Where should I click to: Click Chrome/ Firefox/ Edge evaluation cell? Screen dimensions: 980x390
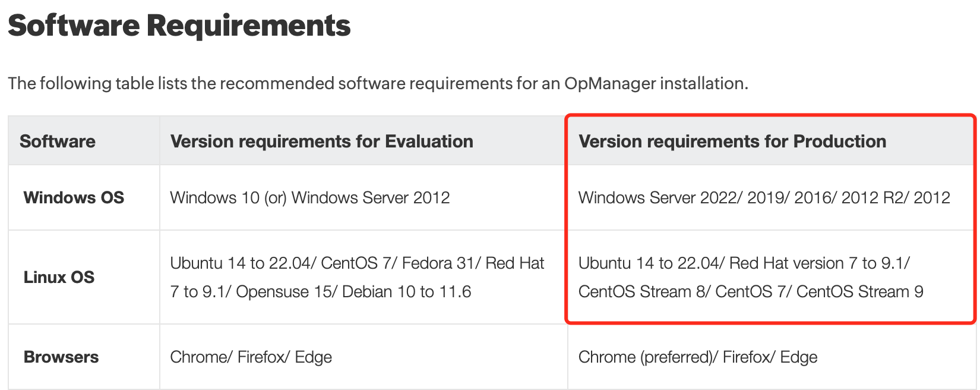click(x=251, y=357)
